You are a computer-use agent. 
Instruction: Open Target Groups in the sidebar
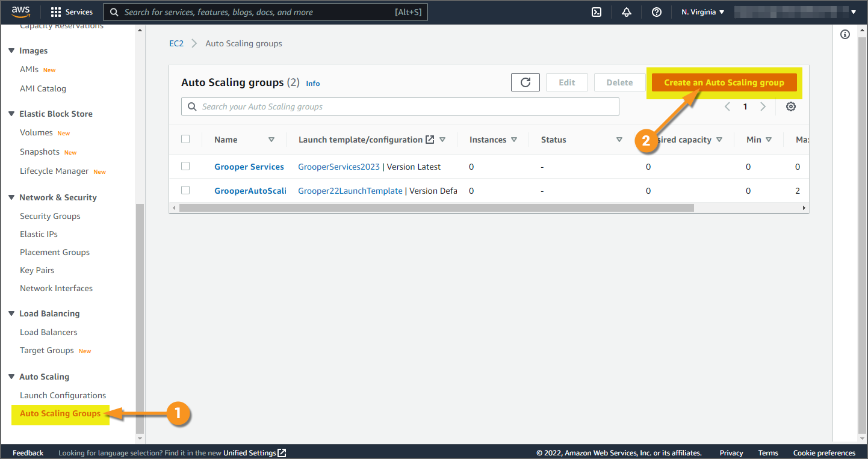[x=47, y=350]
